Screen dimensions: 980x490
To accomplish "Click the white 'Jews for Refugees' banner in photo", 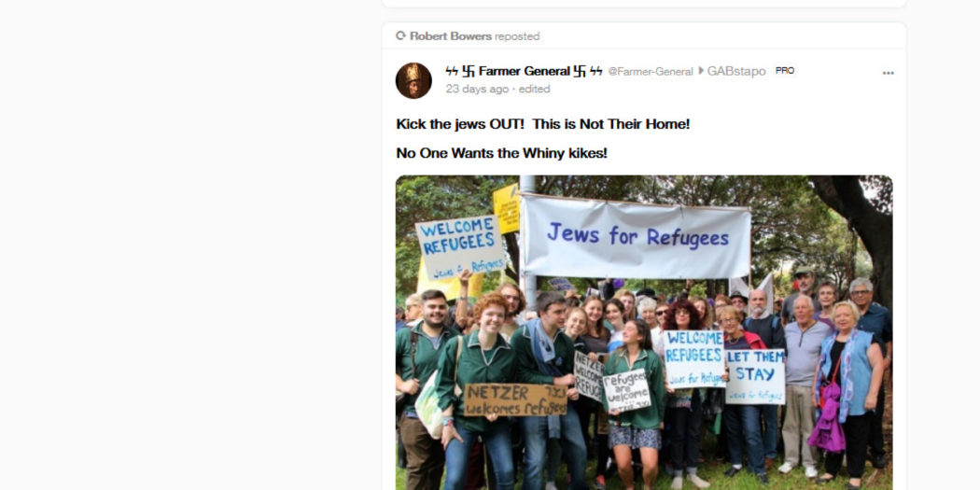I will pyautogui.click(x=636, y=237).
